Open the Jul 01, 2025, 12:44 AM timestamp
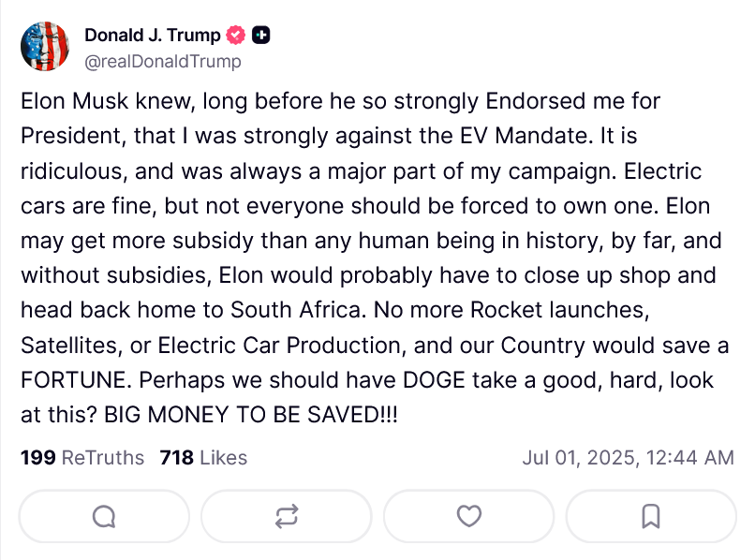Screen dimensions: 755x560 tap(629, 457)
